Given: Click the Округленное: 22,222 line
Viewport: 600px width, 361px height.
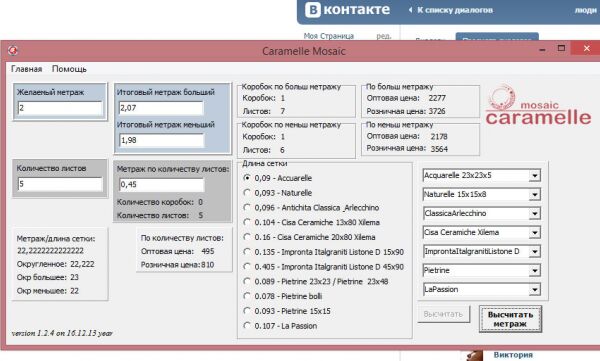Looking at the screenshot, I should 55,264.
